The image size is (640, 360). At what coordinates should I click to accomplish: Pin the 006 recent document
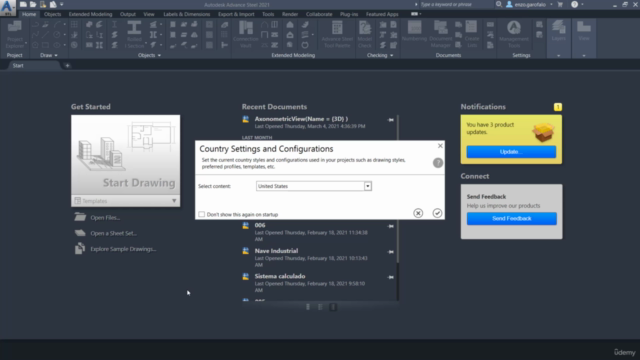pos(391,226)
